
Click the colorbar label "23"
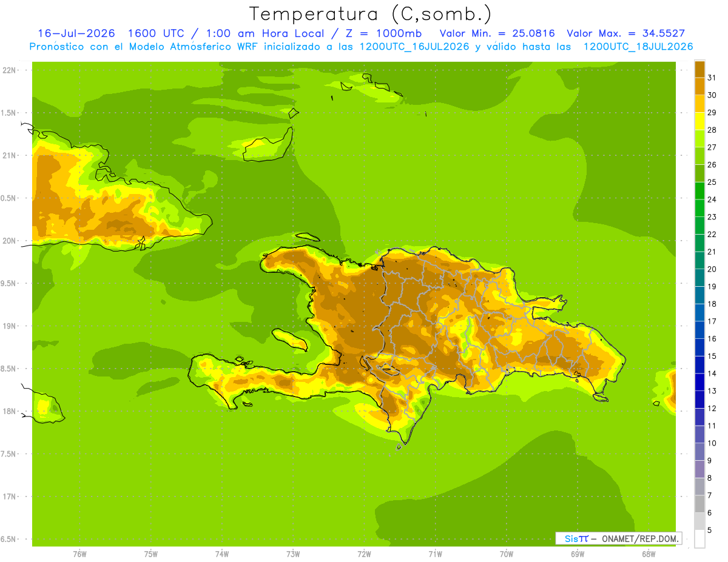712,217
